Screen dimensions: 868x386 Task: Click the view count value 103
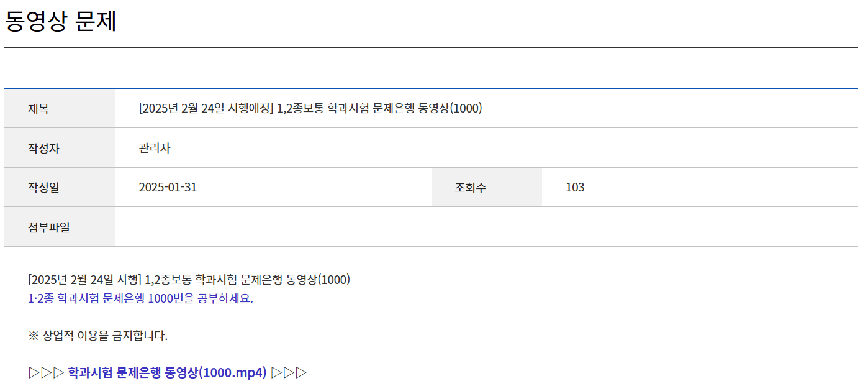pyautogui.click(x=575, y=188)
